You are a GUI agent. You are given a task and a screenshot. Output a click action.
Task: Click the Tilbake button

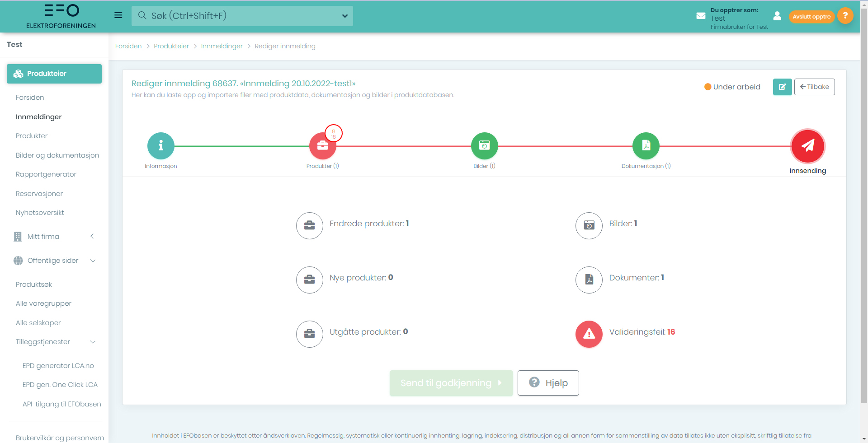point(814,87)
